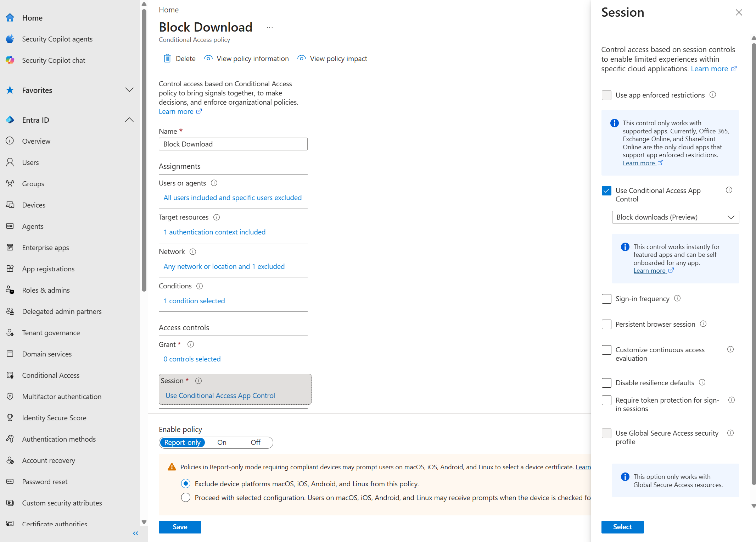
Task: Close the Session panel
Action: coord(739,12)
